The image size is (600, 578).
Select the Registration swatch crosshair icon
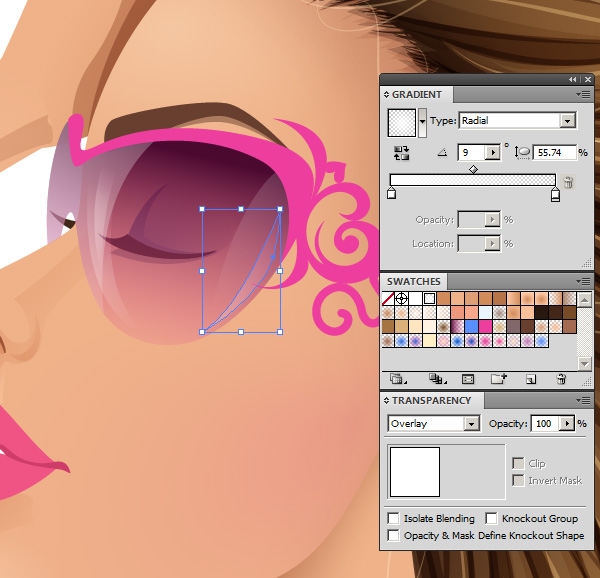click(x=402, y=298)
